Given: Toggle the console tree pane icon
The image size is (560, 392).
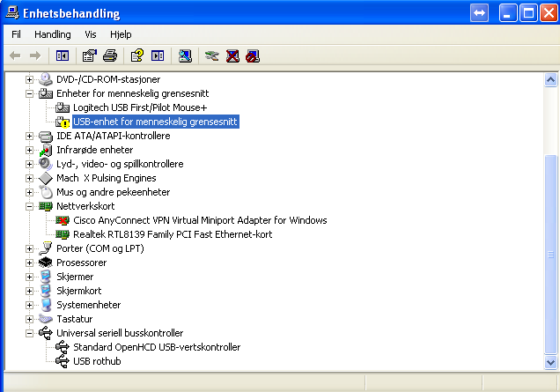Looking at the screenshot, I should point(63,55).
